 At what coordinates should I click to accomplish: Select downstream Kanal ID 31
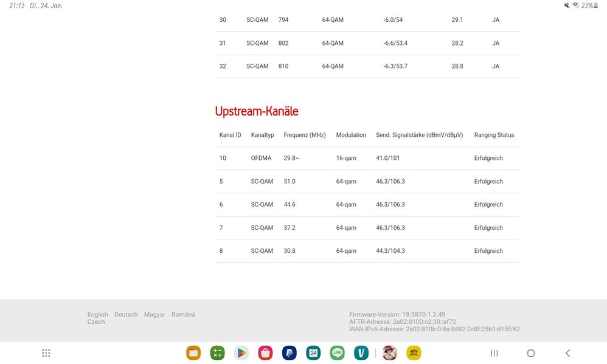[x=223, y=43]
